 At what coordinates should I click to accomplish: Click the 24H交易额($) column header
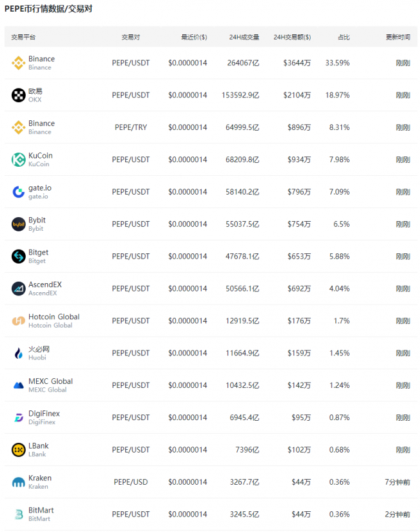(292, 37)
